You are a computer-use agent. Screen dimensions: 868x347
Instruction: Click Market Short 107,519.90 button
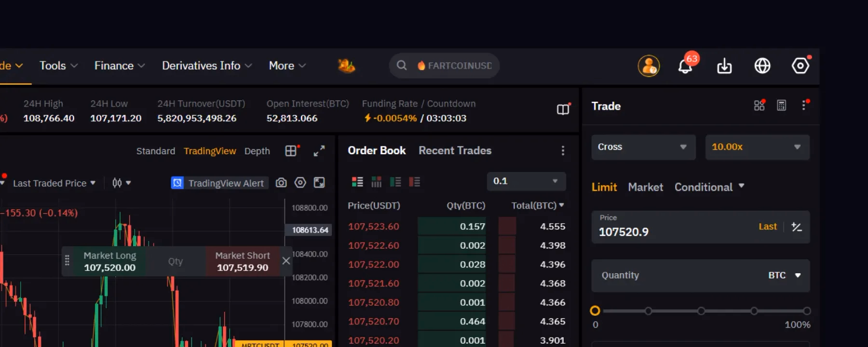pos(243,261)
